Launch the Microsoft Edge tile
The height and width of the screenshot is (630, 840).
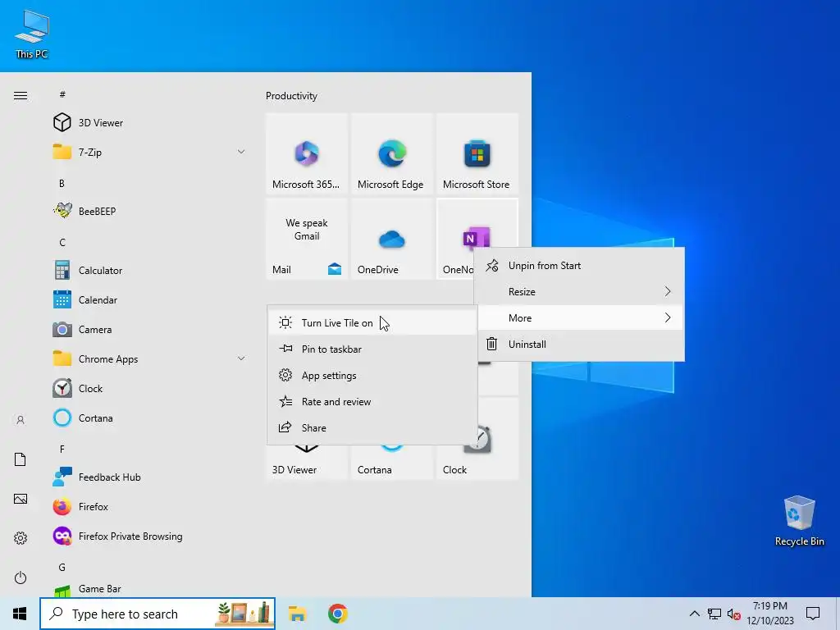pos(391,153)
